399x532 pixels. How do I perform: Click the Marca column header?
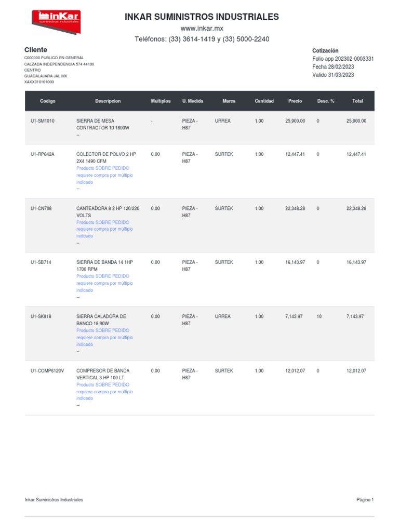pos(229,101)
